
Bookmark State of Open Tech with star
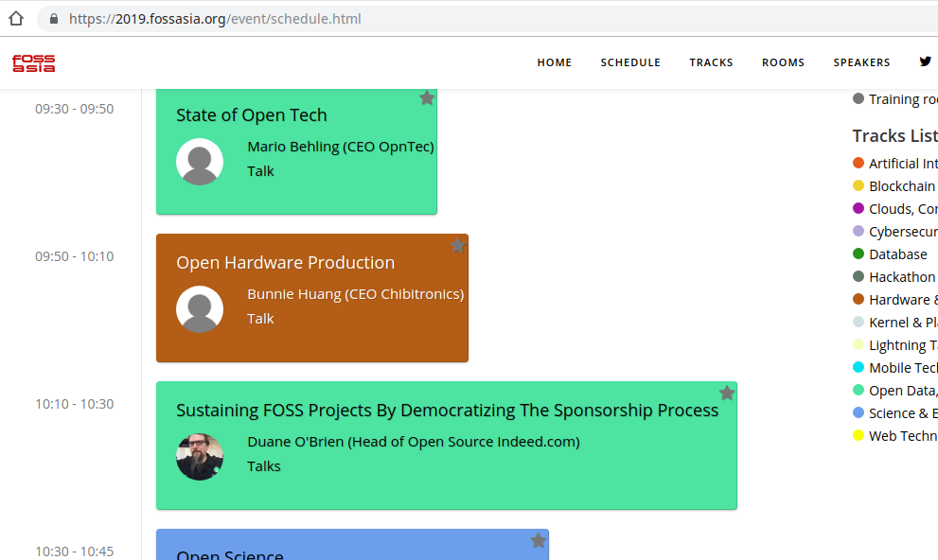(427, 98)
